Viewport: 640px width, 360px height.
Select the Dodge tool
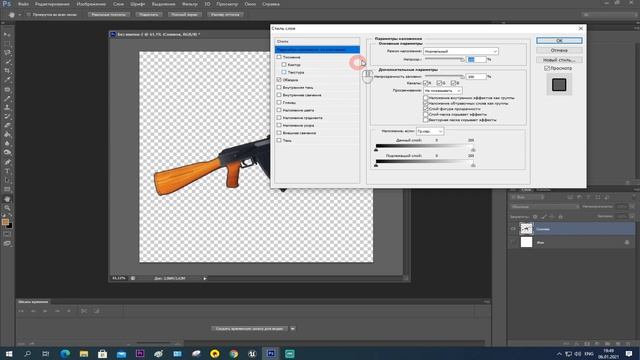tap(7, 152)
